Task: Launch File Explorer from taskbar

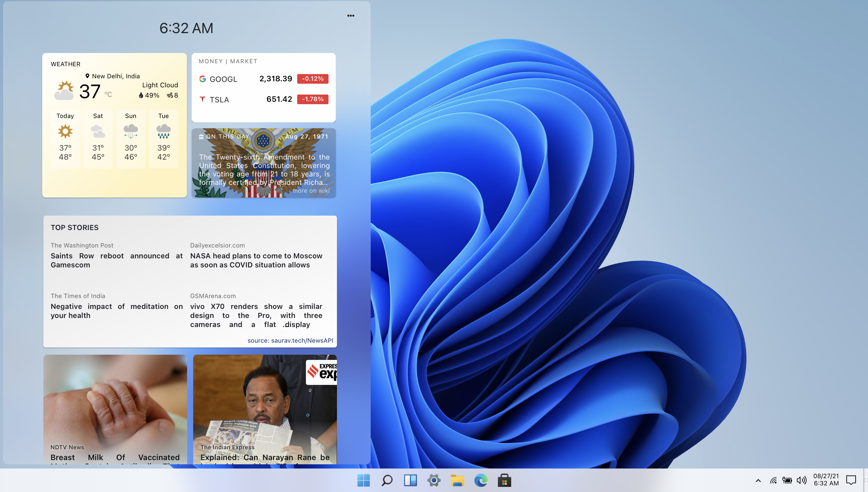Action: 457,480
